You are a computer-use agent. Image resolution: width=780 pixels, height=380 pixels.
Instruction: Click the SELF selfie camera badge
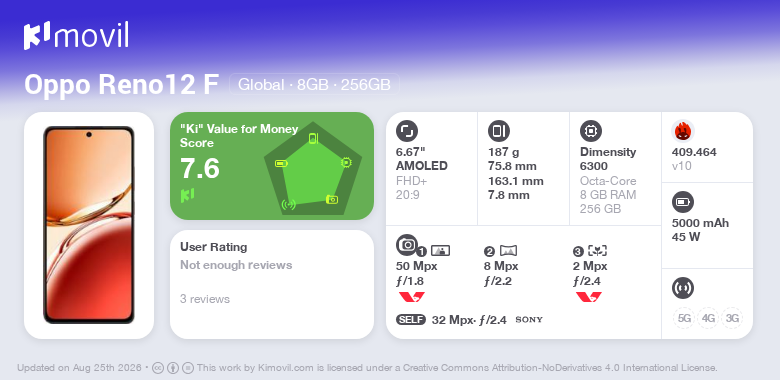point(411,319)
